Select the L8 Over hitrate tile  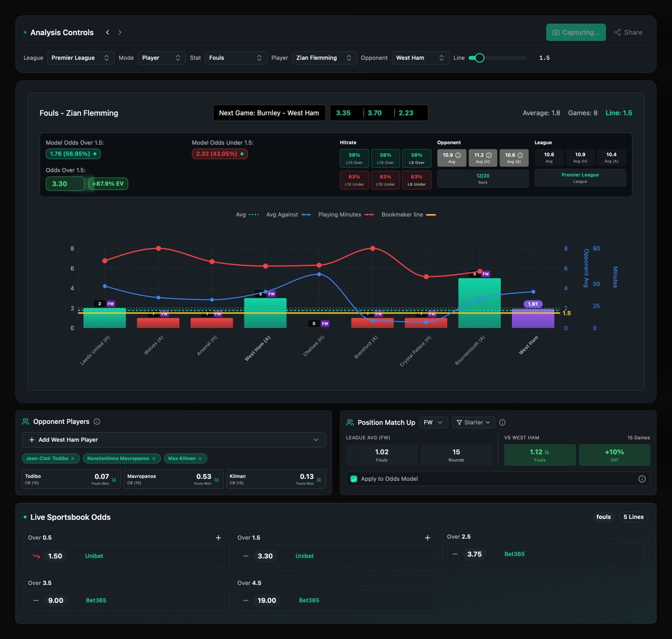click(x=417, y=158)
